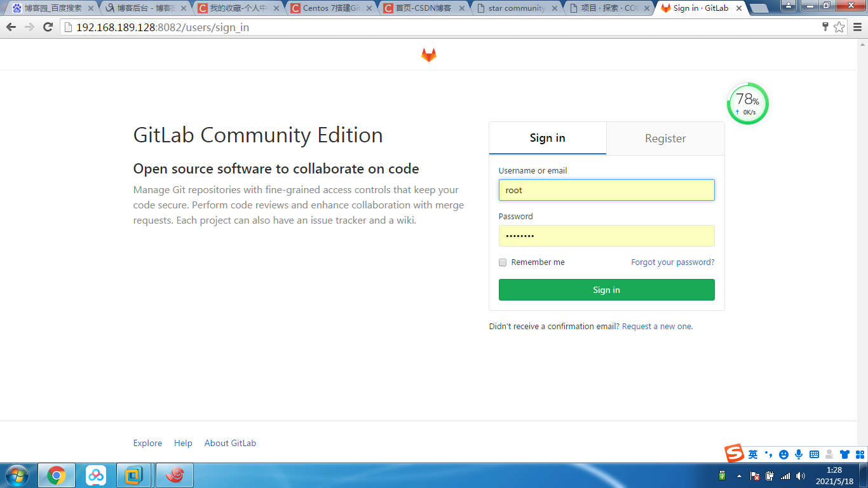Screen dimensions: 868x488
Task: Switch Sogou input language via 英 icon
Action: click(x=753, y=454)
